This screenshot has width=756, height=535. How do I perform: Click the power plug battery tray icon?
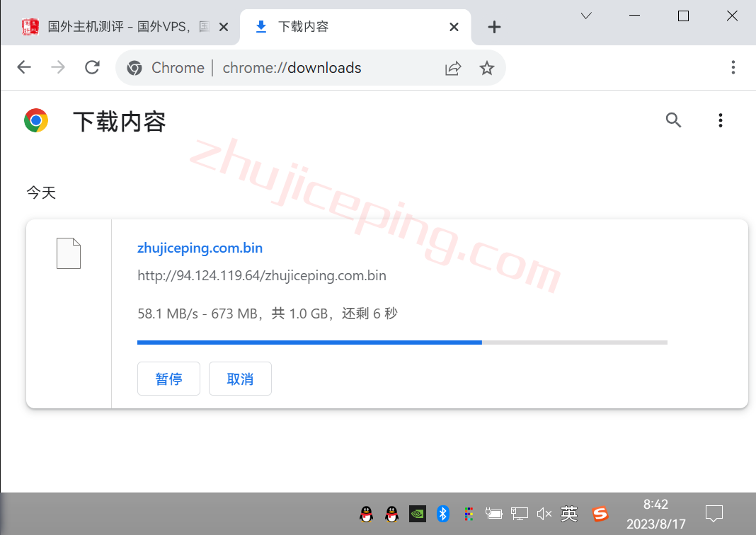tap(493, 514)
